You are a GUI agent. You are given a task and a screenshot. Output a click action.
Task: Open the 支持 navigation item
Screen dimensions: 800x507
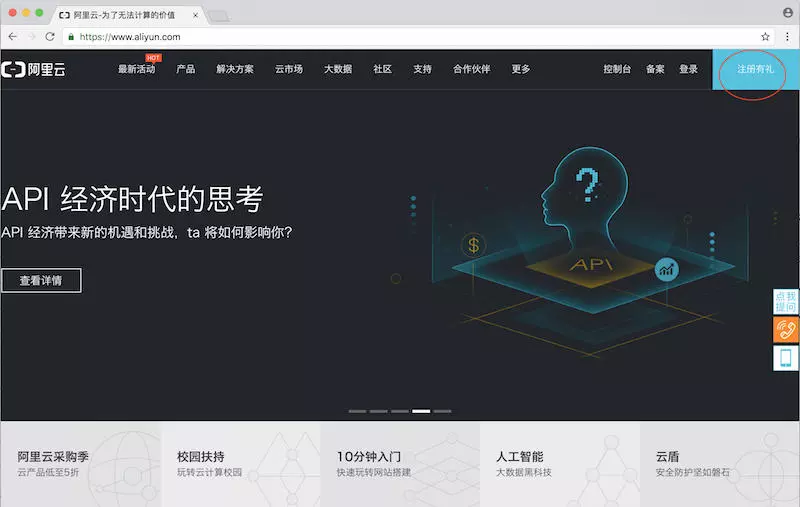coord(422,69)
